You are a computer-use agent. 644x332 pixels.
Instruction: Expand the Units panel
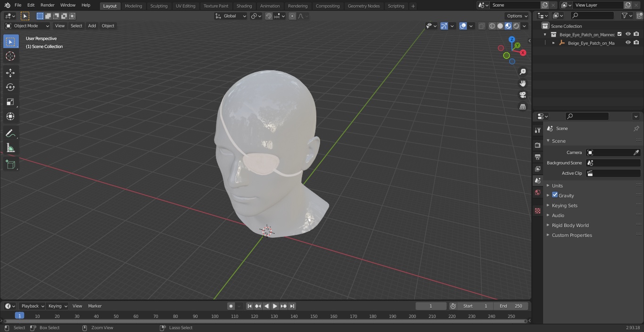pos(557,186)
